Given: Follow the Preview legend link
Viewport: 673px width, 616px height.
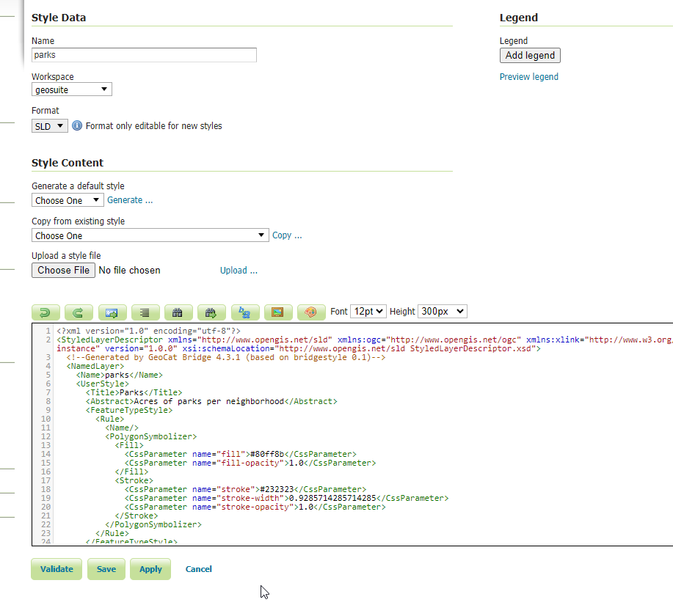Looking at the screenshot, I should pos(528,77).
